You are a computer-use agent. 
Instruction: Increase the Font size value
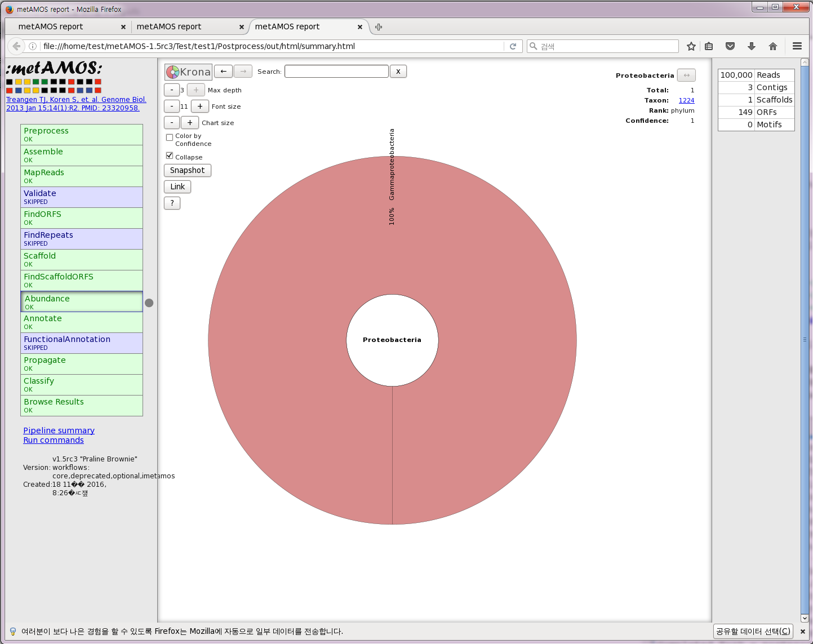point(200,106)
